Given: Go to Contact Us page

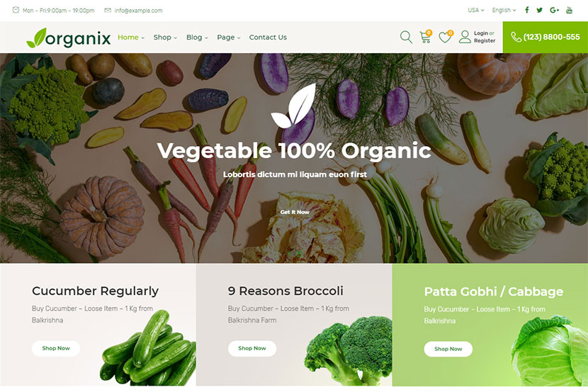Looking at the screenshot, I should (268, 37).
